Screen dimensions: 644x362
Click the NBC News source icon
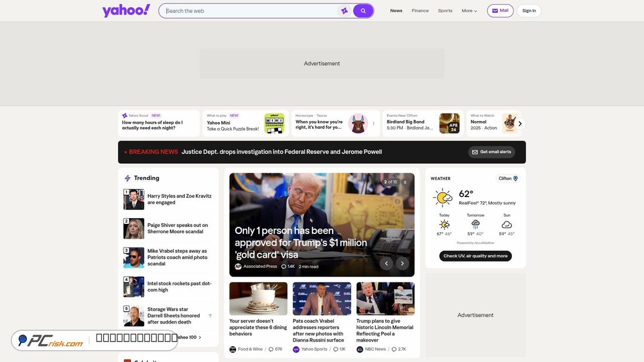[x=360, y=349]
